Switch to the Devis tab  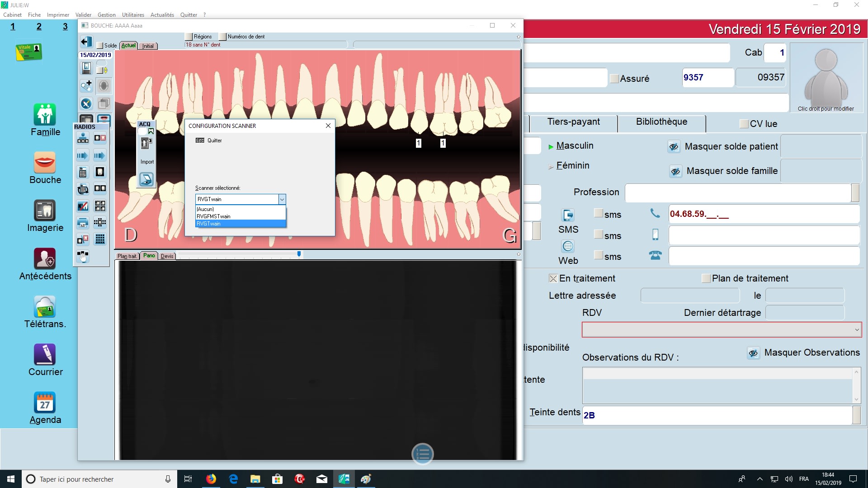pyautogui.click(x=167, y=256)
